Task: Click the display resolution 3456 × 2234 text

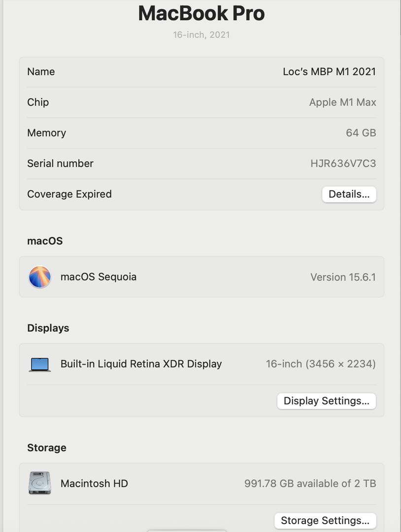Action: coord(340,364)
